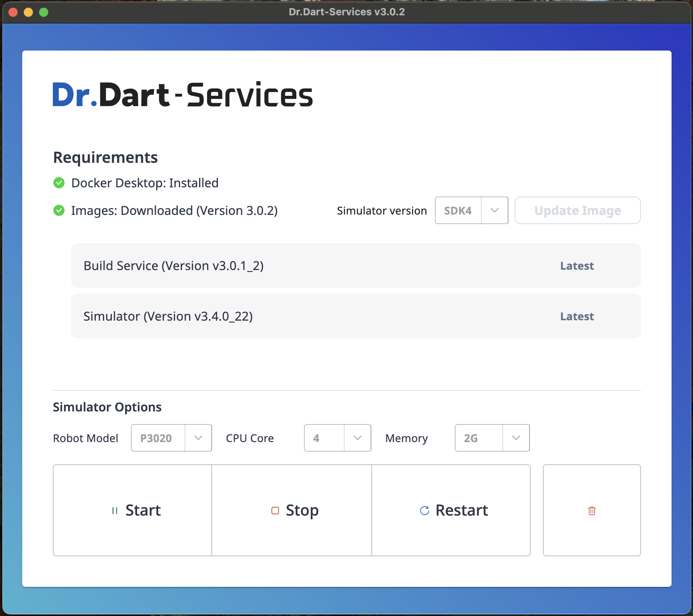This screenshot has height=616, width=693.
Task: Expand the Robot Model dropdown arrow
Action: 198,438
